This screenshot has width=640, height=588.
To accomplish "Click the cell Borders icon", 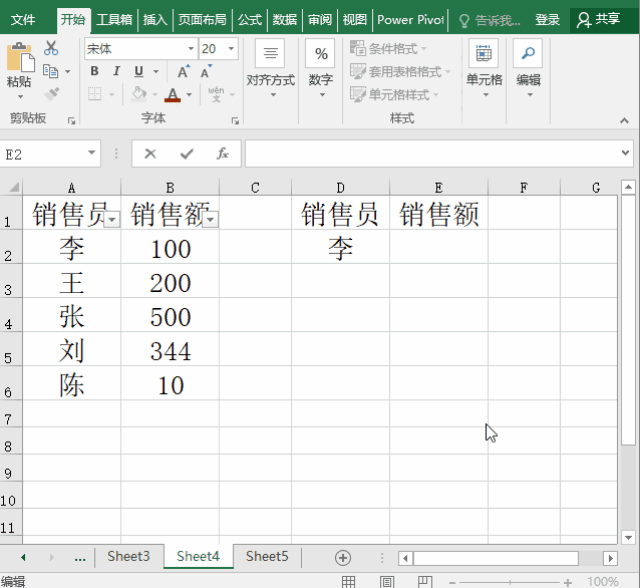I will tap(95, 94).
